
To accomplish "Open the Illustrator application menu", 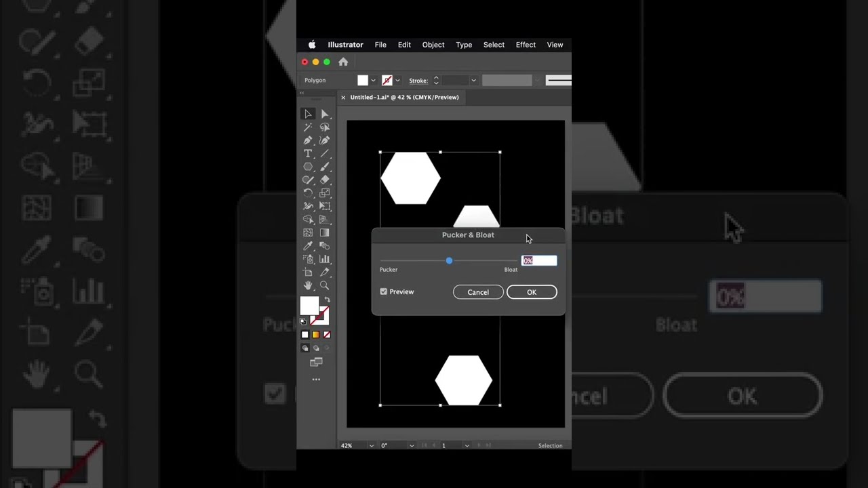I will [346, 45].
